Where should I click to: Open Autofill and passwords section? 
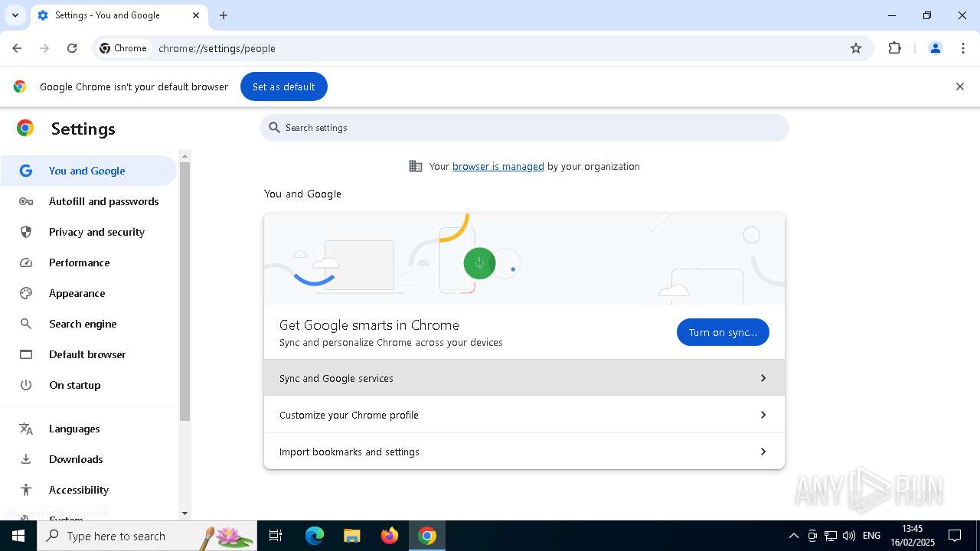pyautogui.click(x=88, y=201)
